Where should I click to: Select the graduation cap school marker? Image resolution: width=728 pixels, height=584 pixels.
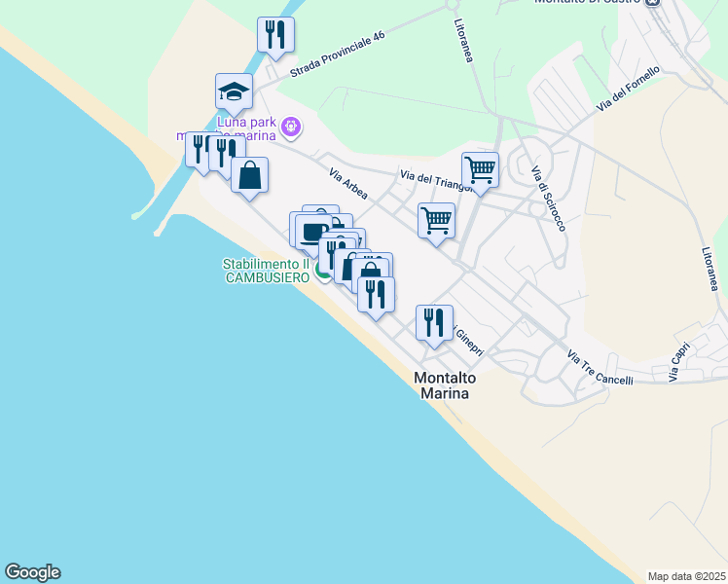pyautogui.click(x=234, y=94)
